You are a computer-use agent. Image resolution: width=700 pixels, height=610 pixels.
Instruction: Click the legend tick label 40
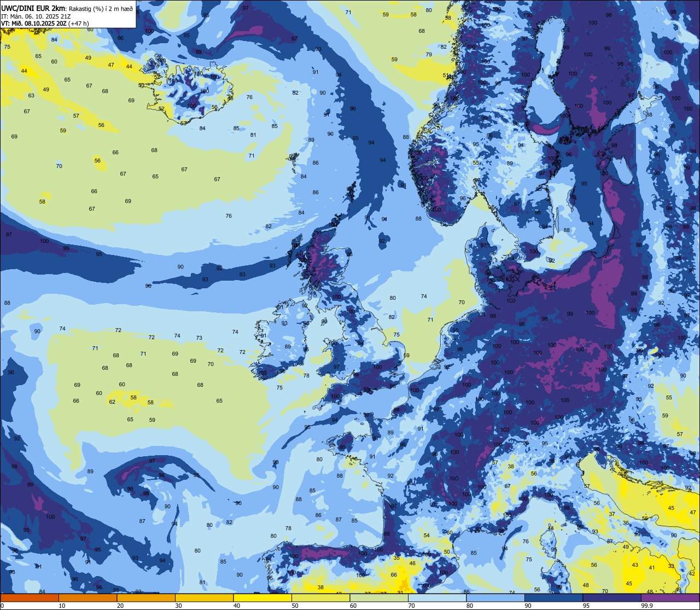pos(237,606)
